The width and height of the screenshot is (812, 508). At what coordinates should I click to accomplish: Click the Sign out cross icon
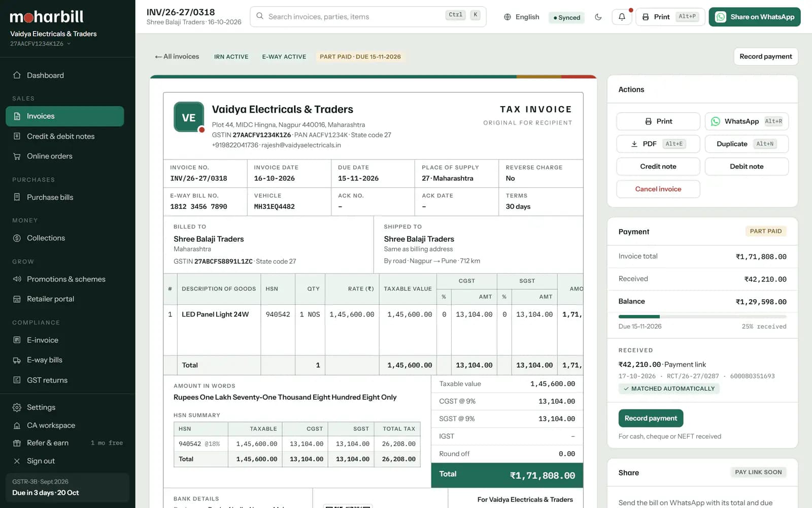[x=17, y=461]
